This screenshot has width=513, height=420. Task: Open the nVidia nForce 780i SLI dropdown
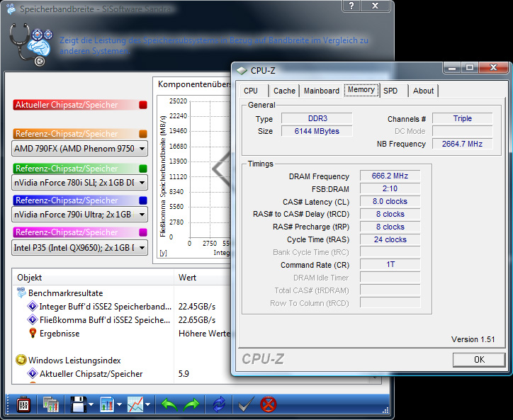pyautogui.click(x=79, y=183)
